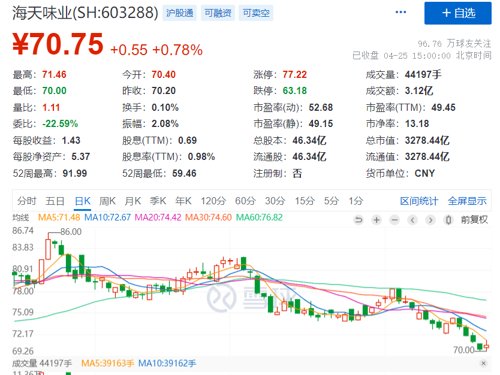
Task: Switch to the 年K chart tab
Action: [x=183, y=201]
